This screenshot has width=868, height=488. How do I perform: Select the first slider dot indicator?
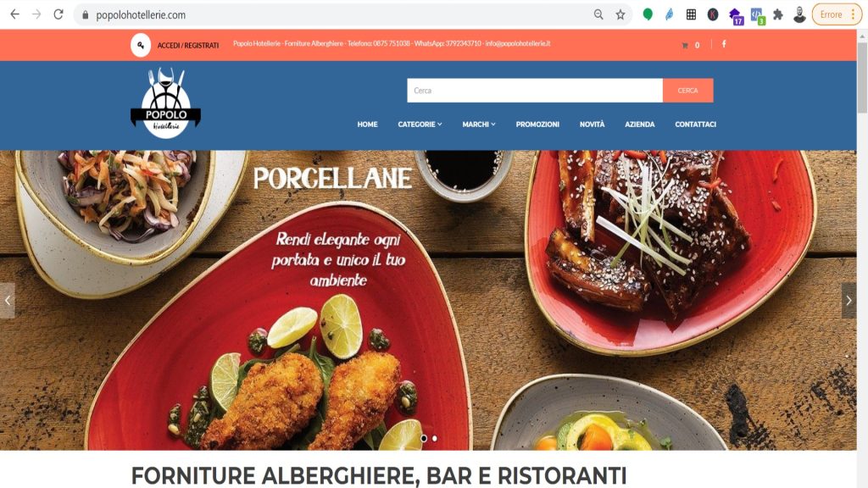[424, 438]
